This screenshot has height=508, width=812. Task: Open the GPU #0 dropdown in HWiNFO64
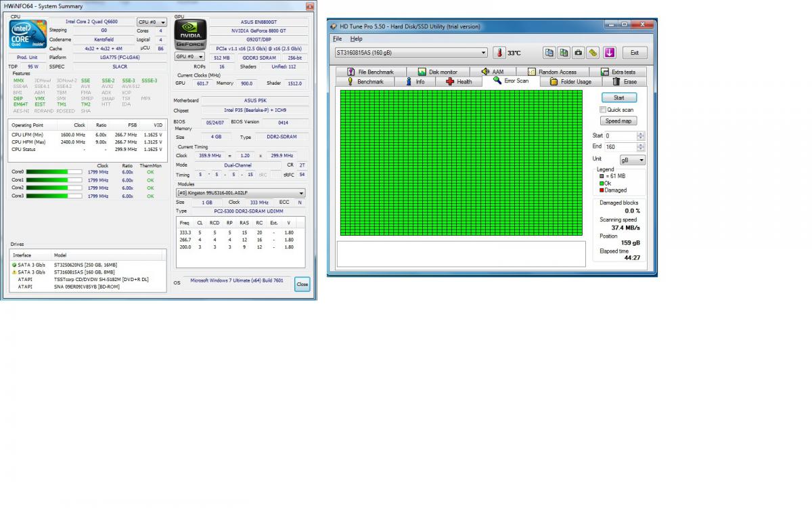tap(190, 57)
